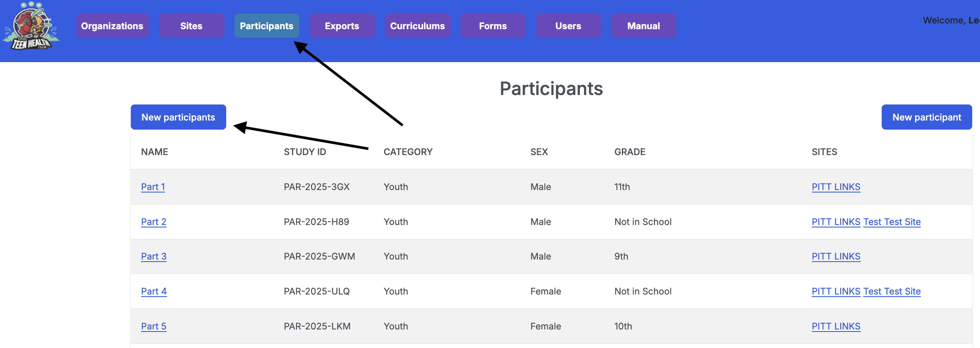Viewport: 980px width, 348px height.
Task: Click the NAME column header
Action: click(155, 152)
